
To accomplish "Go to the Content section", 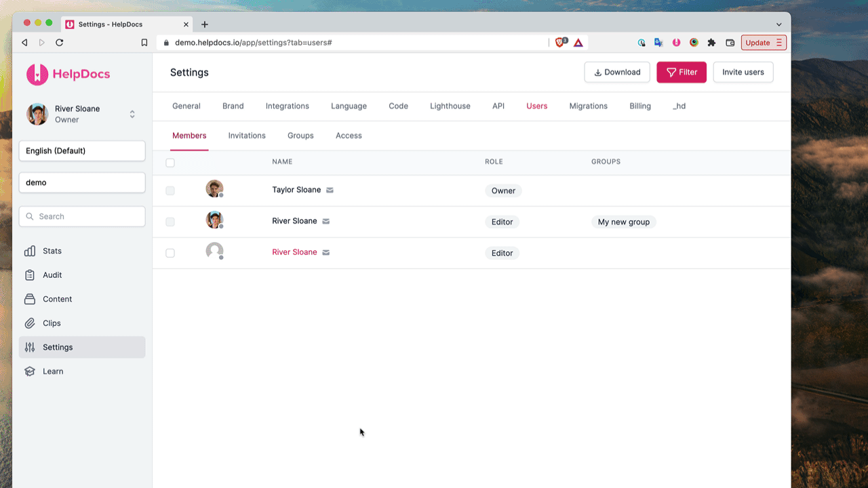I will (x=82, y=299).
